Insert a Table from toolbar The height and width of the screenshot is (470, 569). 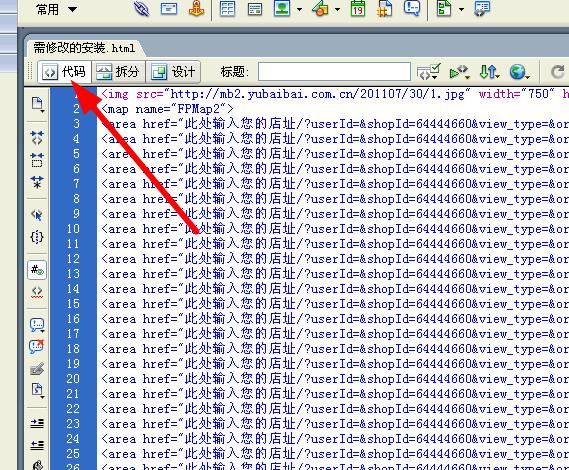click(228, 9)
